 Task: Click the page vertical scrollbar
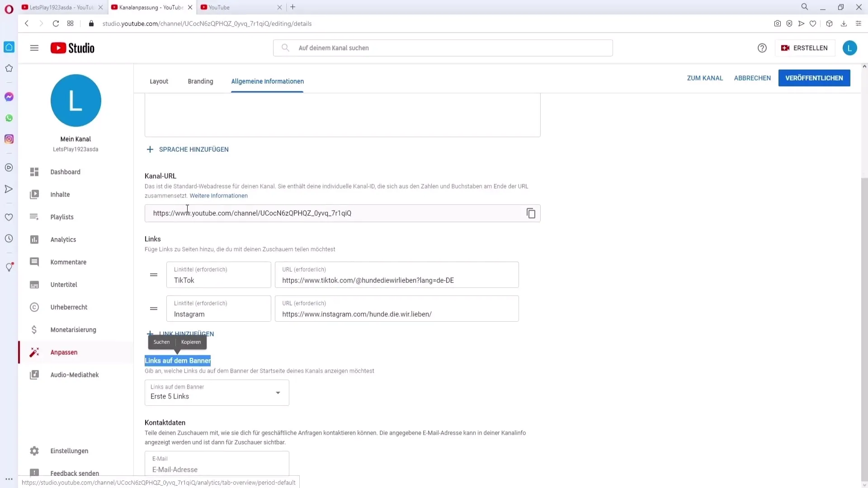pos(864,330)
